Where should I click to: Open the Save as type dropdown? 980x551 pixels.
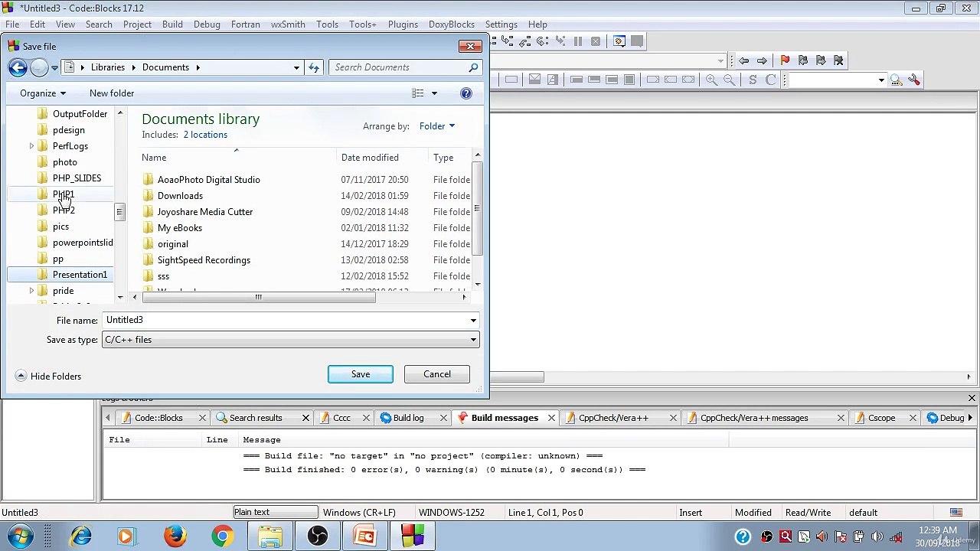(x=473, y=340)
